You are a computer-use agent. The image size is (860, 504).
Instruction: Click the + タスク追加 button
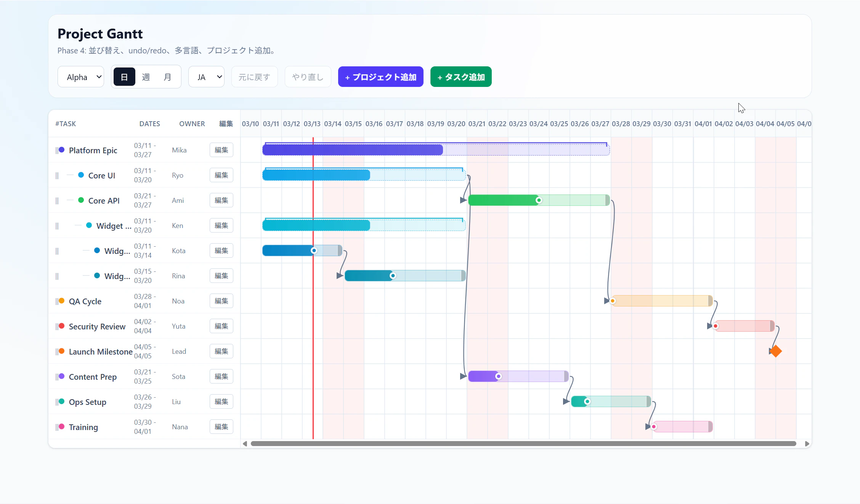click(460, 77)
